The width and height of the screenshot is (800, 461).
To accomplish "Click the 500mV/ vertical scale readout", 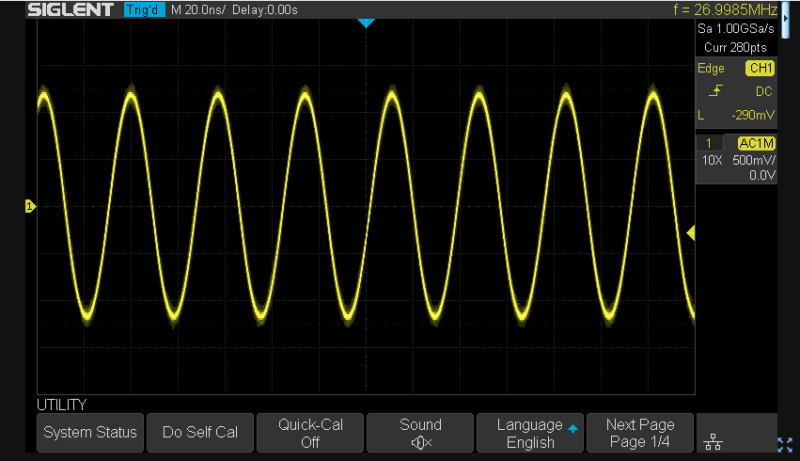I will pyautogui.click(x=756, y=161).
